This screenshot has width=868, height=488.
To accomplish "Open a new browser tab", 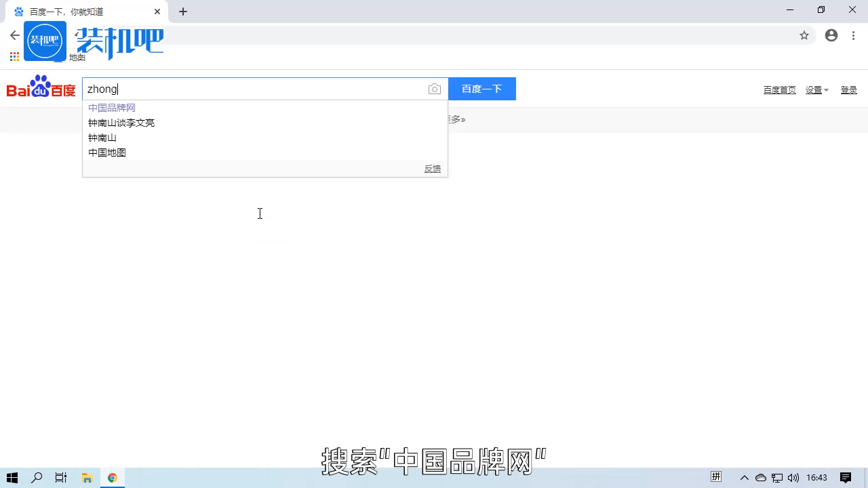I will point(182,12).
